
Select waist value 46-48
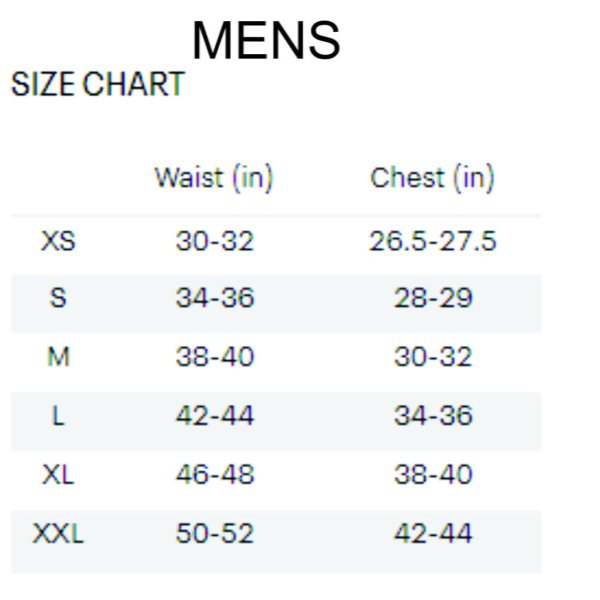click(215, 474)
